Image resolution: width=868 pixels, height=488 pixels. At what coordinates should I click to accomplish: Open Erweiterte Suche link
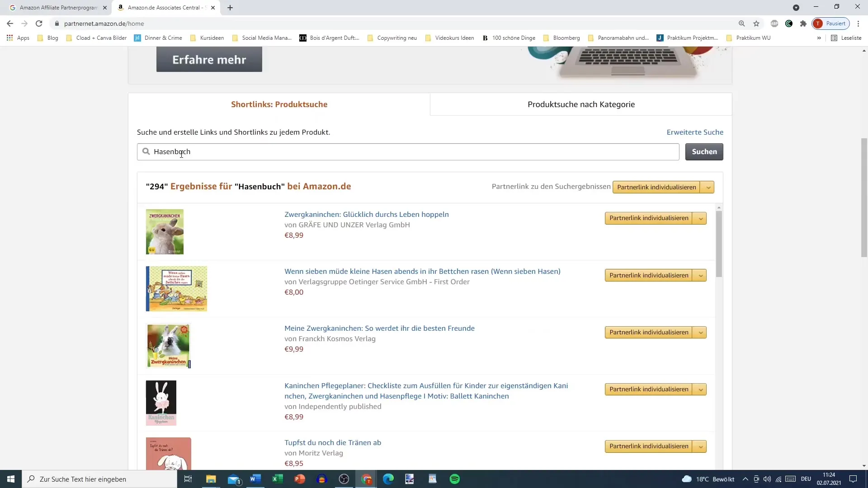click(x=695, y=132)
